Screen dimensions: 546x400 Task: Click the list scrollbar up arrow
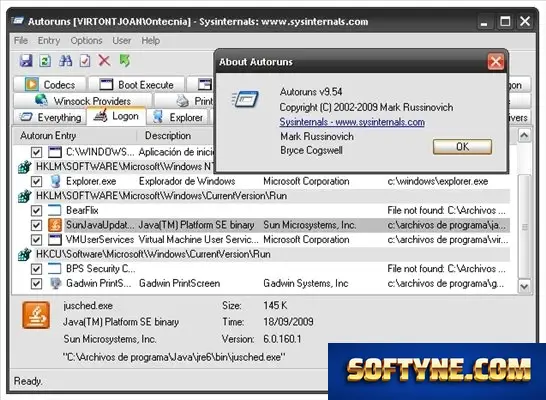524,135
